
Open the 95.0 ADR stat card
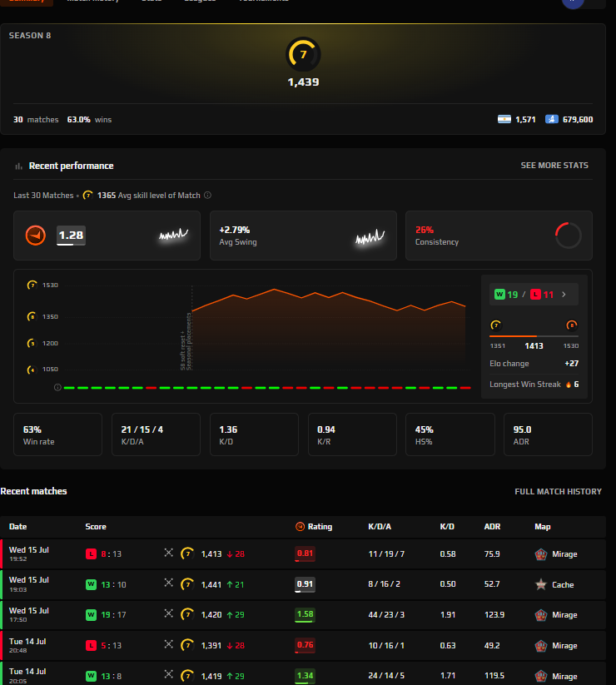tap(549, 434)
